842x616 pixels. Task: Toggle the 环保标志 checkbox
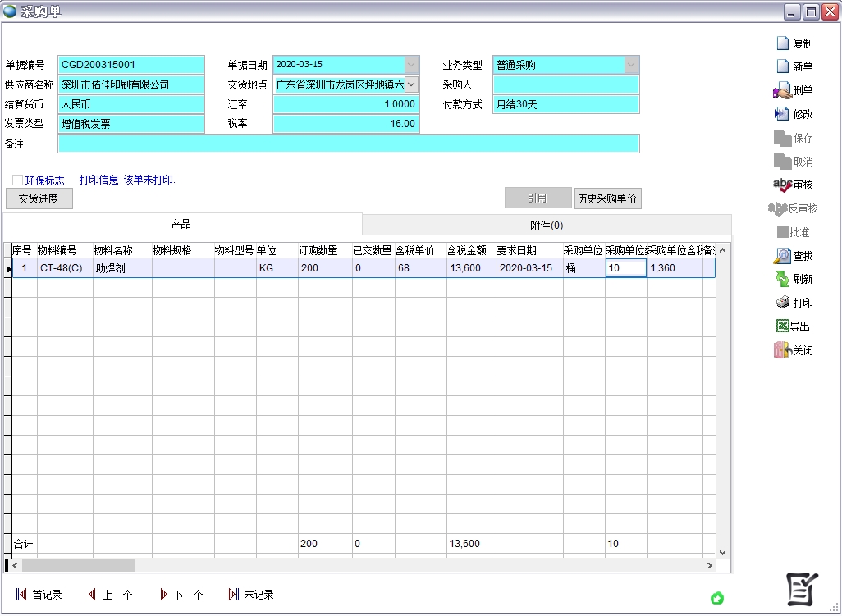tap(17, 180)
